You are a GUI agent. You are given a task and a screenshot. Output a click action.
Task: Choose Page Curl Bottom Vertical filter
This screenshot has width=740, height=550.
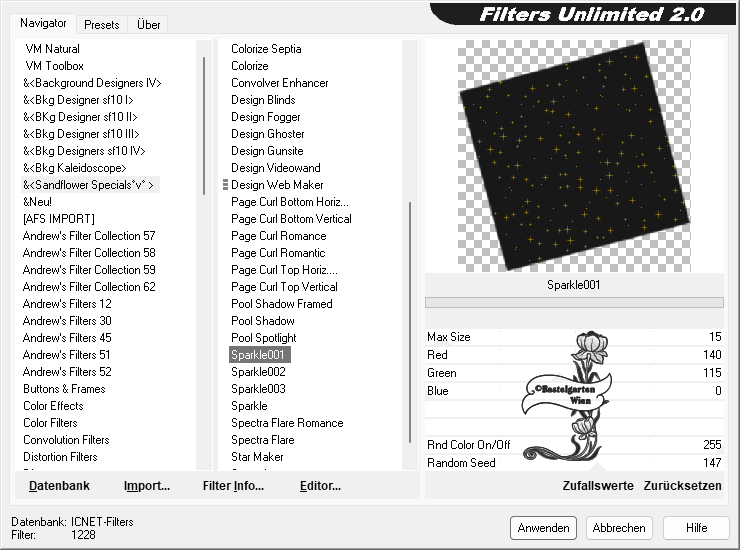tap(291, 219)
